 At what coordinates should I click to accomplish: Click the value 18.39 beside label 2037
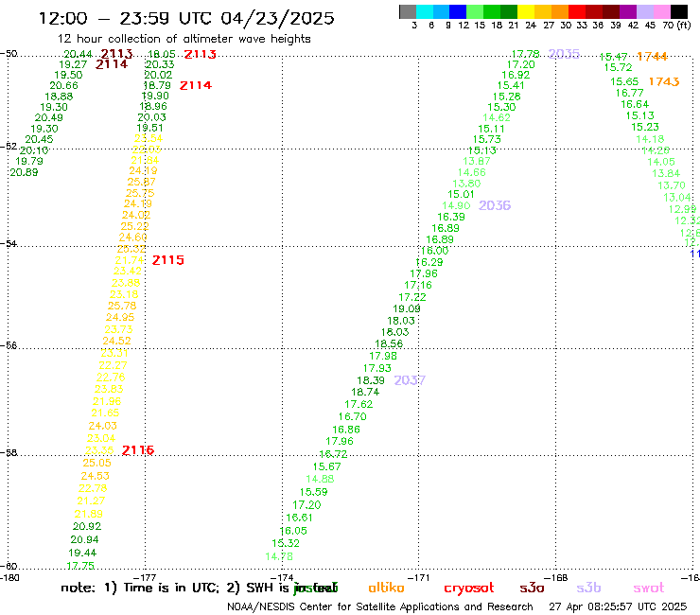371,380
